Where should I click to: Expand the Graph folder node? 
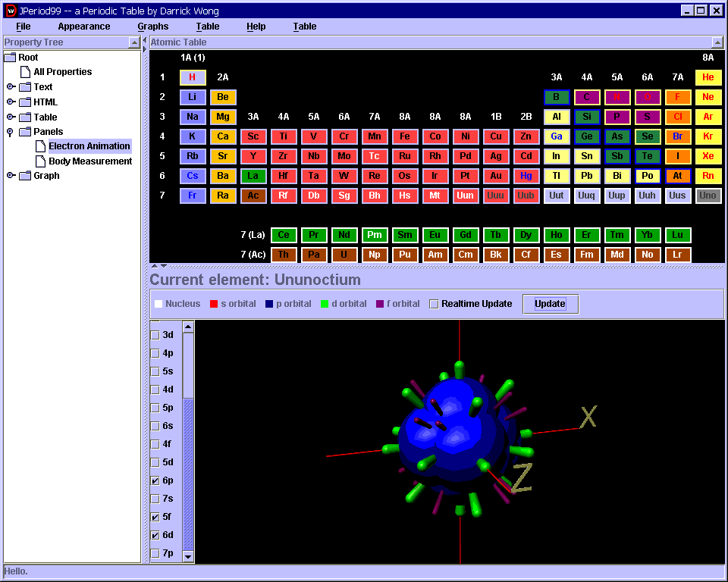[11, 176]
